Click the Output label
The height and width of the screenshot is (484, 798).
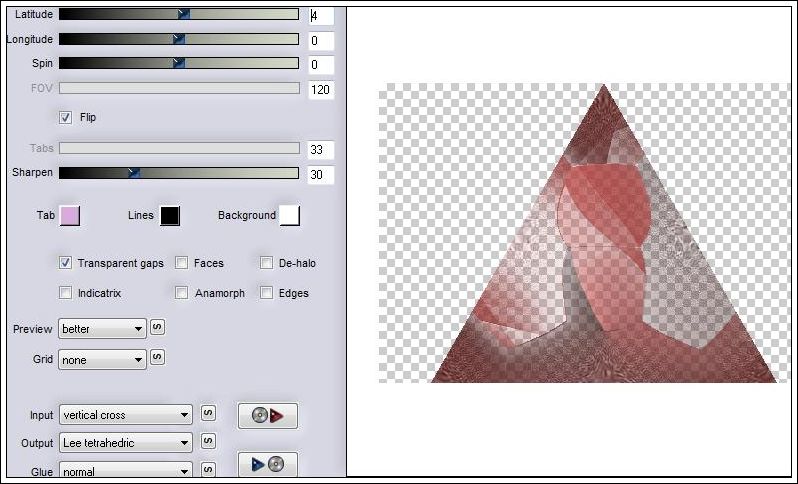37,443
